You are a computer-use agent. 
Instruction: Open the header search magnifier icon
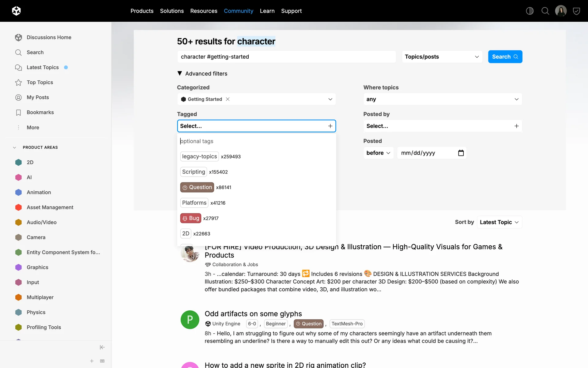[545, 11]
